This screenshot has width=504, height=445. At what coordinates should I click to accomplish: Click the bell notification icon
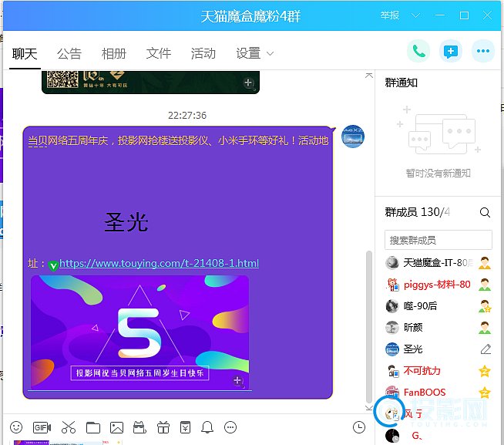coord(207,427)
